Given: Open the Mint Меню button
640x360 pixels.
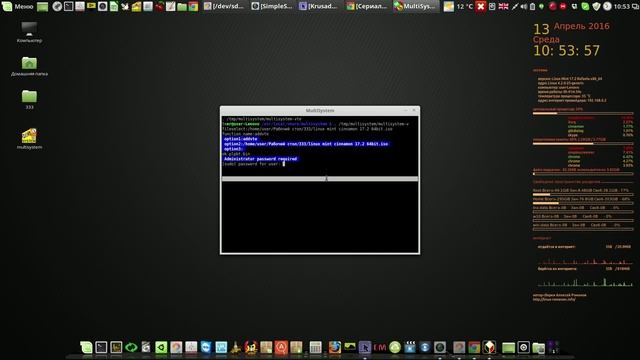Looking at the screenshot, I should pyautogui.click(x=17, y=6).
